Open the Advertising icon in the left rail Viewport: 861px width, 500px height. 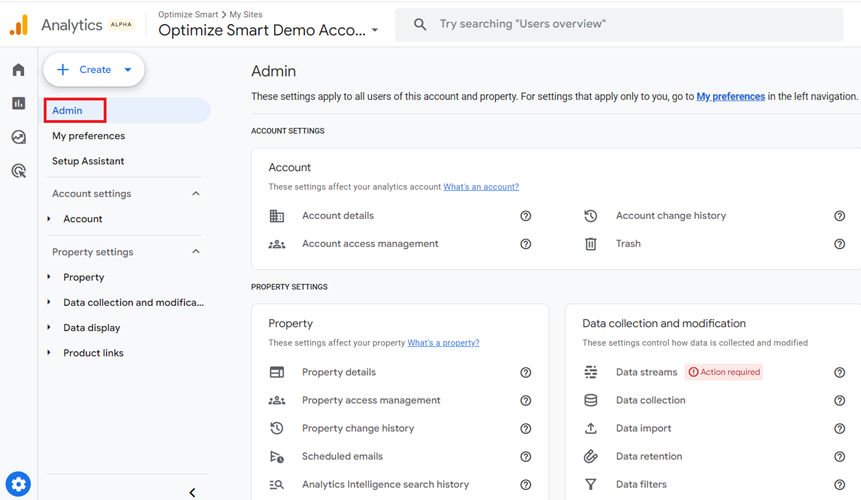(19, 171)
